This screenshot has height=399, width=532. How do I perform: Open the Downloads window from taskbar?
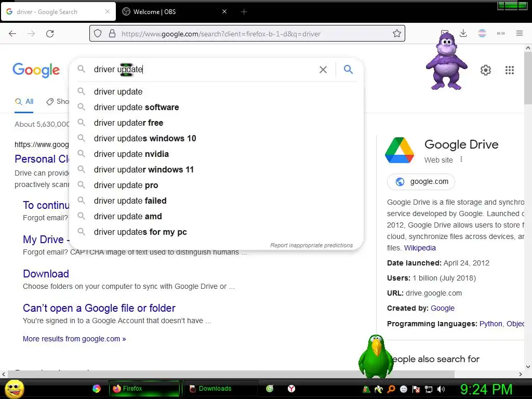pyautogui.click(x=219, y=389)
